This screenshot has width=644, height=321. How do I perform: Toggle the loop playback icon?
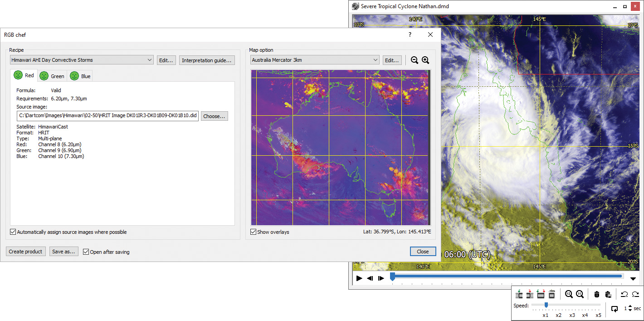pos(614,309)
